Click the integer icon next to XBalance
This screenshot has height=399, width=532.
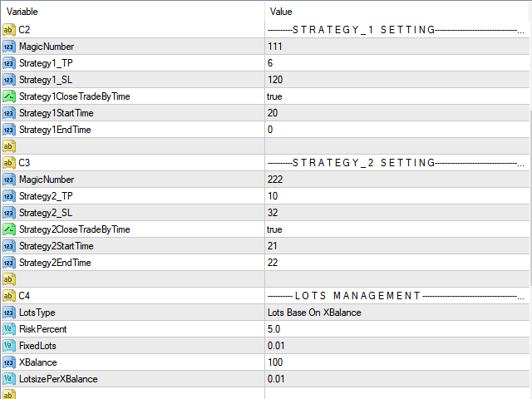point(9,362)
